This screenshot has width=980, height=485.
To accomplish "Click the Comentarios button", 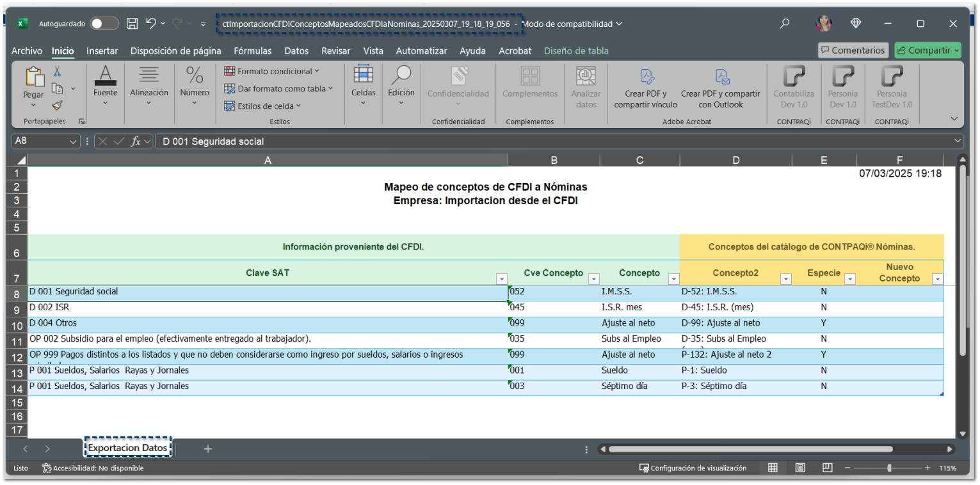I will pyautogui.click(x=853, y=51).
